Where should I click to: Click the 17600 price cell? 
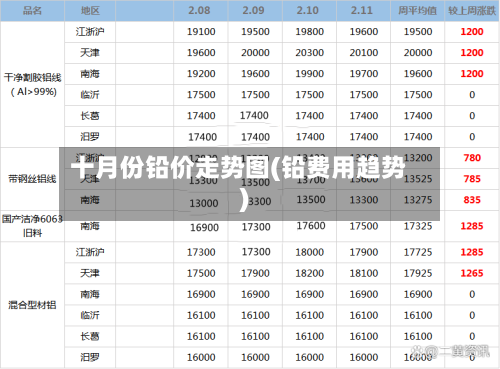[311, 226]
